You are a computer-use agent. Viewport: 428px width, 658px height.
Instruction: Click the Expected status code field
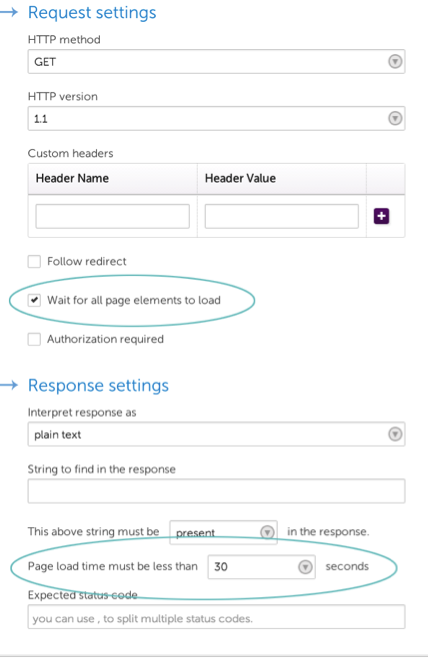(216, 616)
